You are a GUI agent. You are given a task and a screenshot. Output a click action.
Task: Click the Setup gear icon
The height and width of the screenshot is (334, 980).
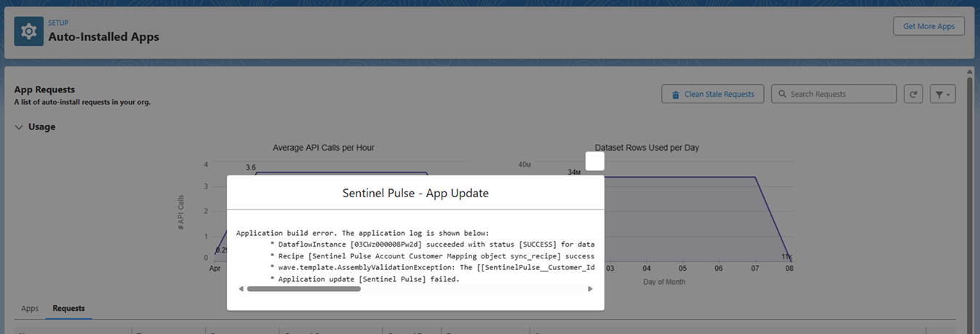point(29,32)
